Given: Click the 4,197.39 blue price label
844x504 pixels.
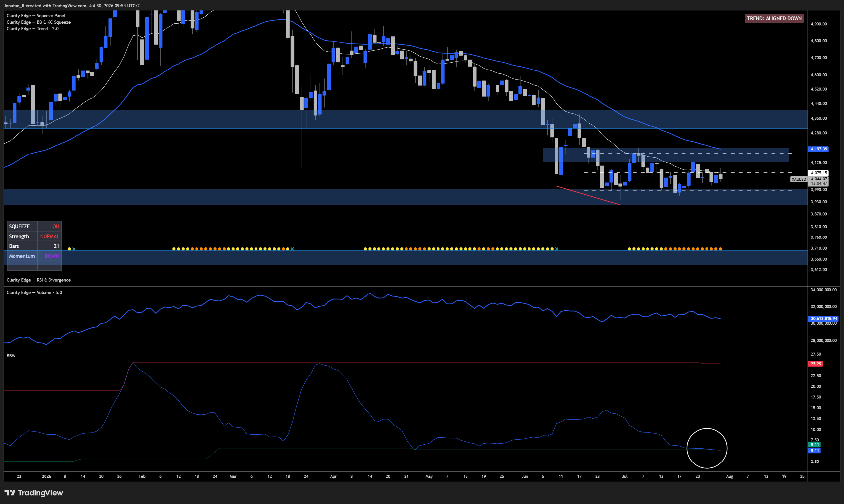Looking at the screenshot, I should pos(819,149).
